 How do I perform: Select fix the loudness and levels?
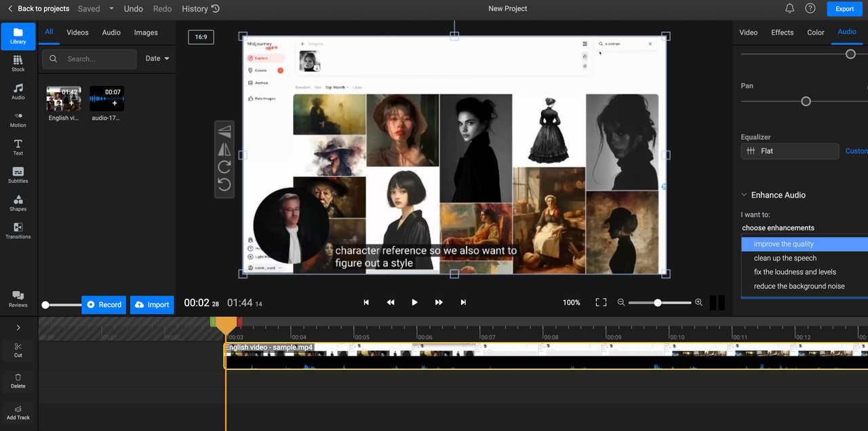(804, 272)
